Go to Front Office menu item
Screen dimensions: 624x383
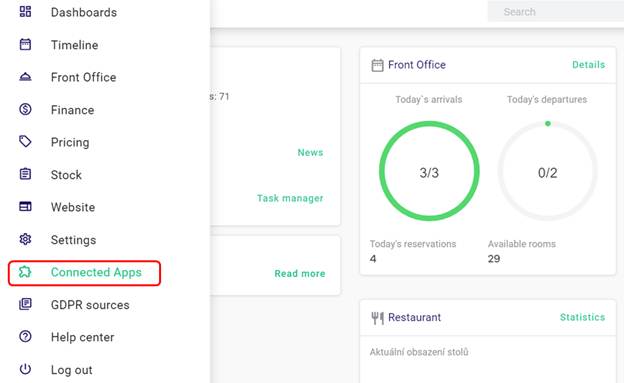(x=84, y=77)
